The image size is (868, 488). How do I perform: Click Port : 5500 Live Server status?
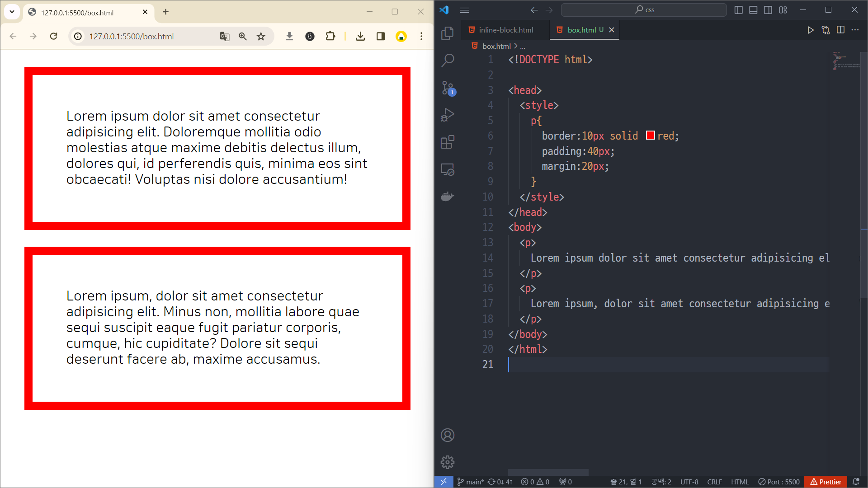click(x=779, y=482)
